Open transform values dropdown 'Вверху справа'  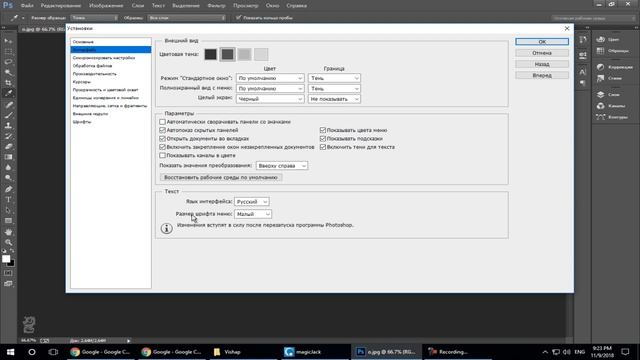tap(282, 166)
